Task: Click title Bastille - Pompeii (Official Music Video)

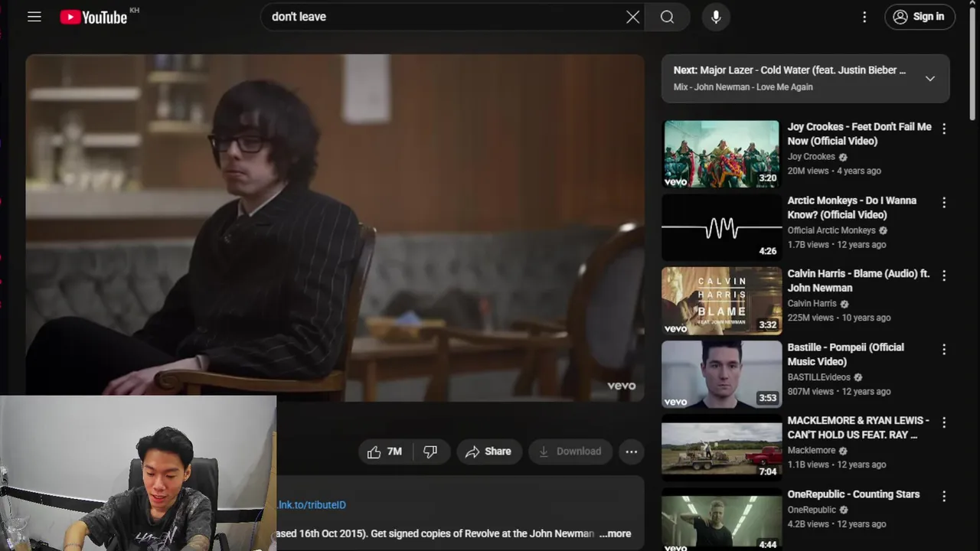Action: click(x=845, y=354)
